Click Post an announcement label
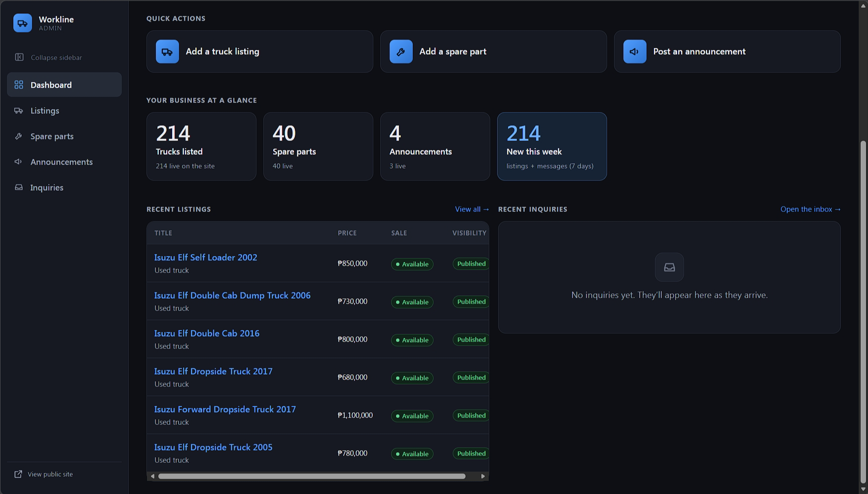Screen dimensions: 868x494 tap(699, 51)
